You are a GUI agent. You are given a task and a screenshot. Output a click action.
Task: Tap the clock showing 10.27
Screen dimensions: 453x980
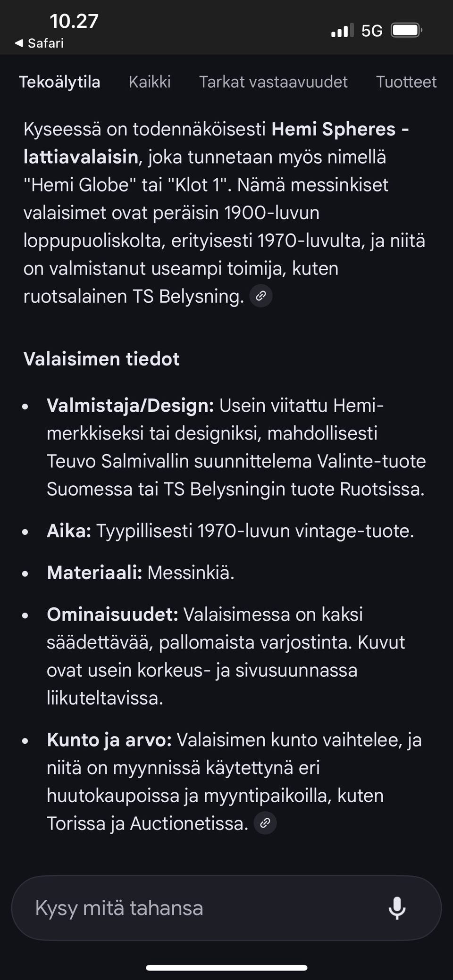[x=73, y=21]
